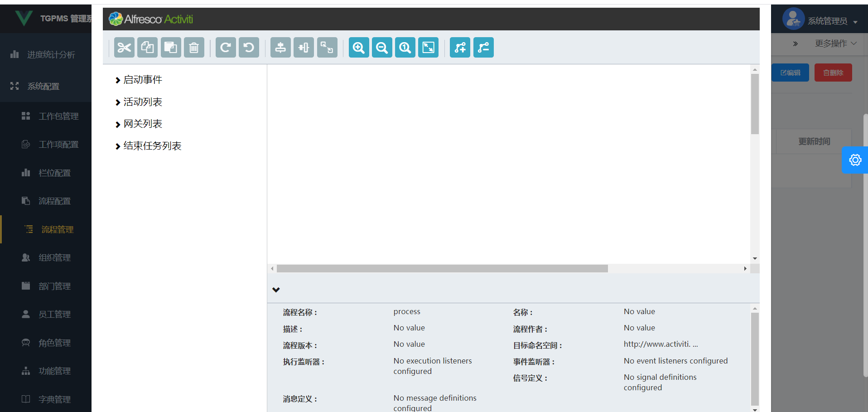Click the paste icon
Viewport: 868px width, 412px height.
pos(171,47)
